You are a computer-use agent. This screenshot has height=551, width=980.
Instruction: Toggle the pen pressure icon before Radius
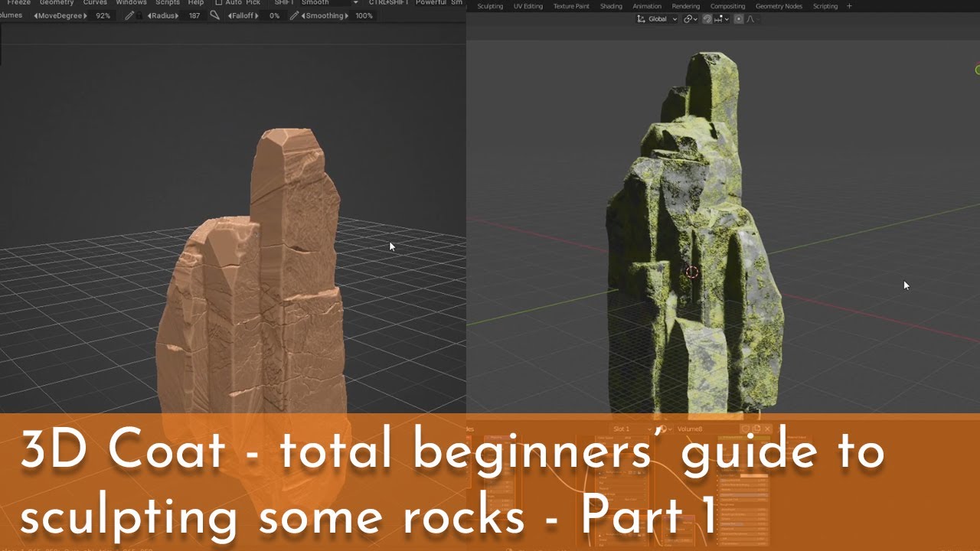click(129, 16)
